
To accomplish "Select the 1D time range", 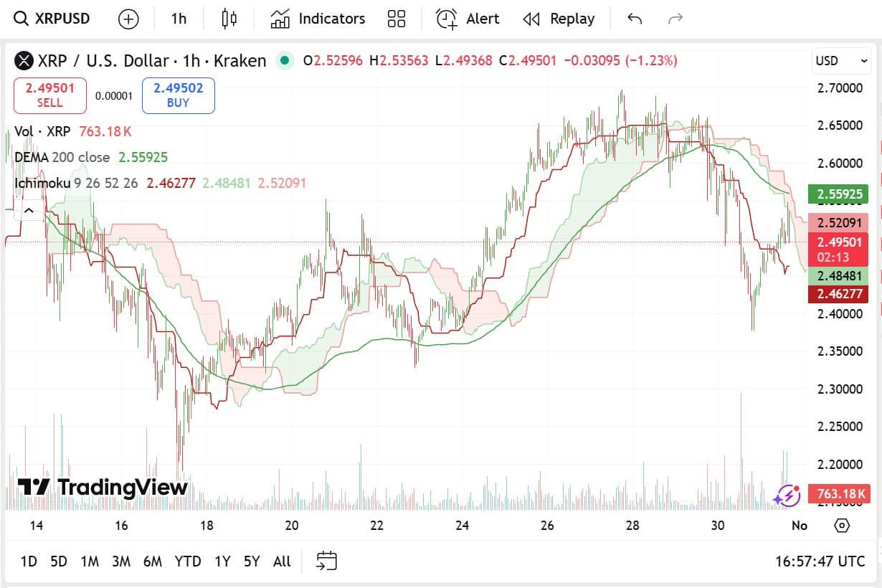I will (x=29, y=561).
